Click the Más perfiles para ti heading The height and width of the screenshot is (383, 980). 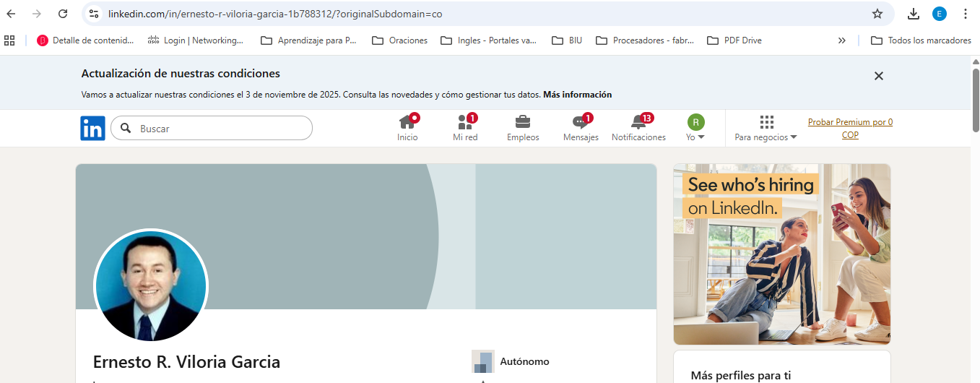(x=741, y=375)
